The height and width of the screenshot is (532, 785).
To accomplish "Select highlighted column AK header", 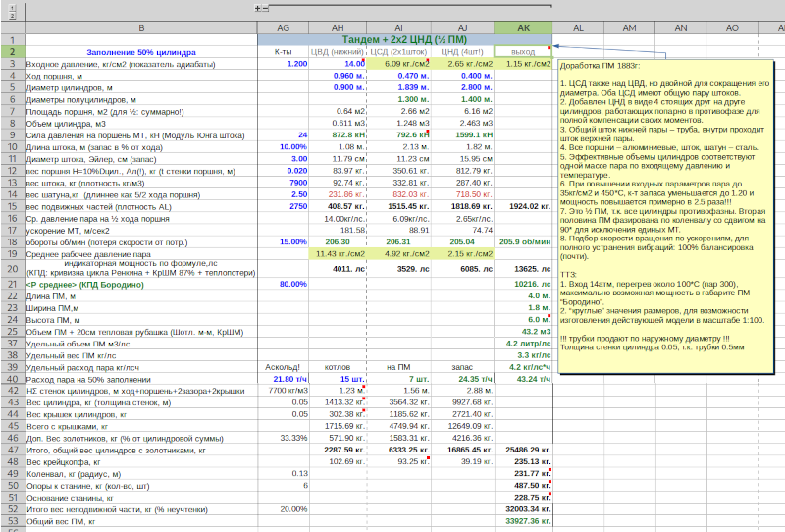I will tap(523, 28).
